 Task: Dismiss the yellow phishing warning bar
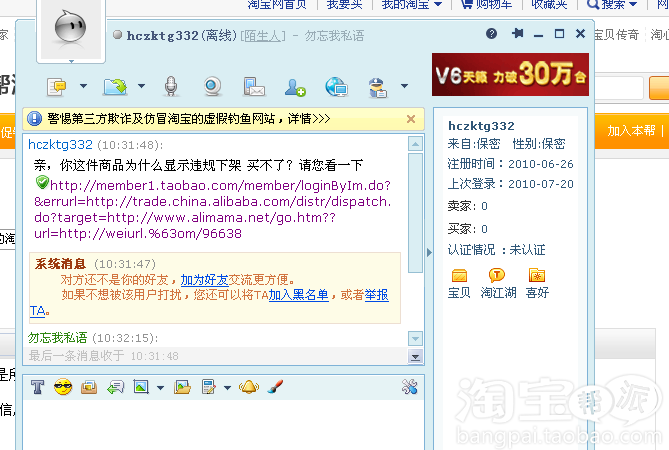(411, 119)
